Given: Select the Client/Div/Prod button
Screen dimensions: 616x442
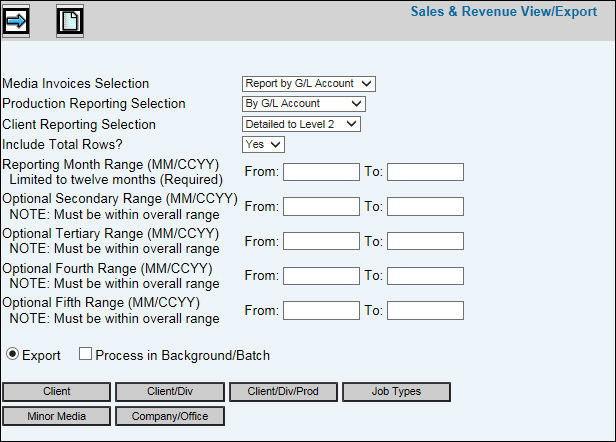Looking at the screenshot, I should (x=282, y=391).
